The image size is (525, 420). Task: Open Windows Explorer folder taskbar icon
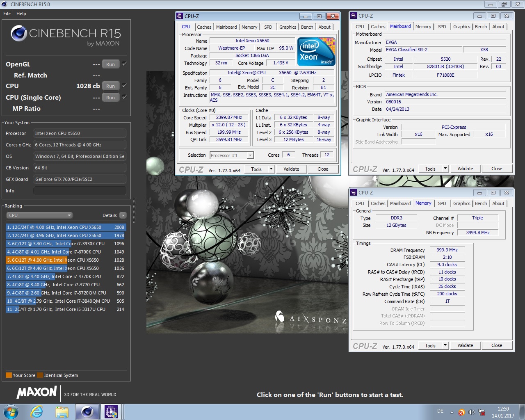62,412
